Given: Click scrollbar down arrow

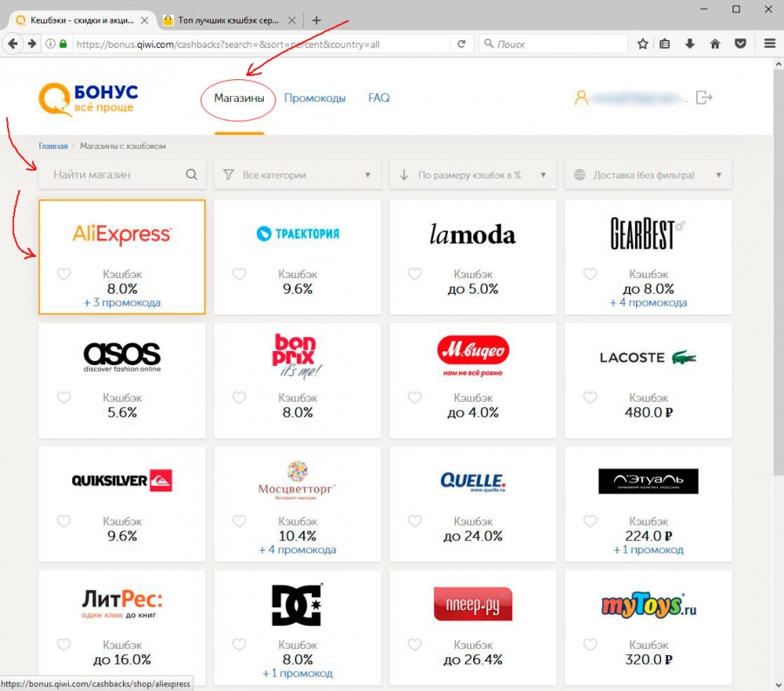Looking at the screenshot, I should 779,685.
